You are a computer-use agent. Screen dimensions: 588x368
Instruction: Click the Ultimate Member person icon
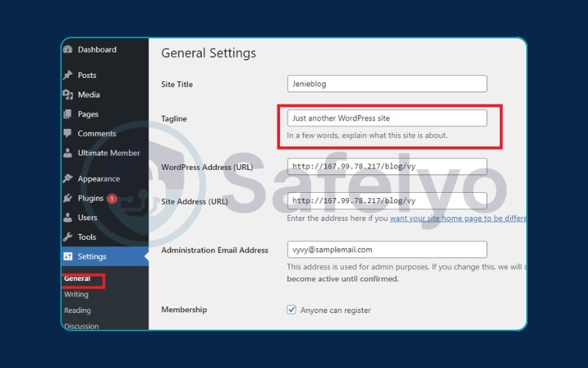click(x=68, y=153)
